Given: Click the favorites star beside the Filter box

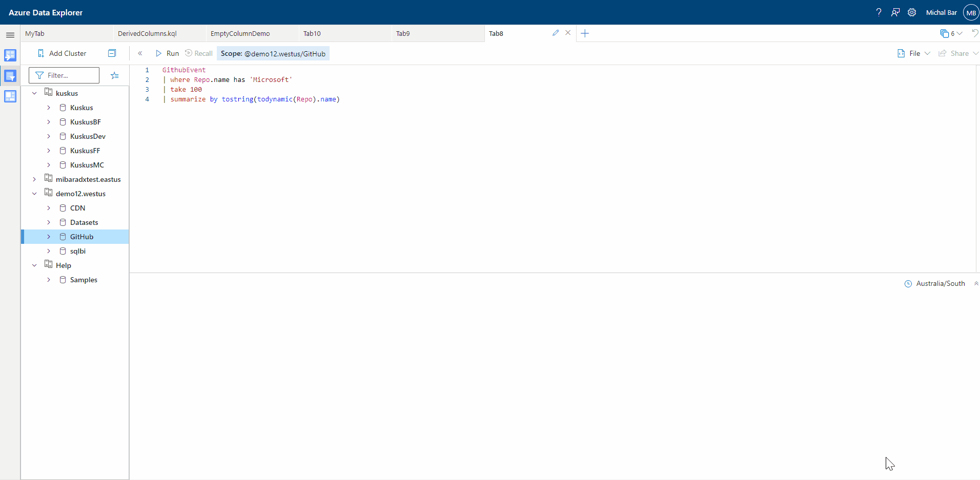Looking at the screenshot, I should click(115, 75).
